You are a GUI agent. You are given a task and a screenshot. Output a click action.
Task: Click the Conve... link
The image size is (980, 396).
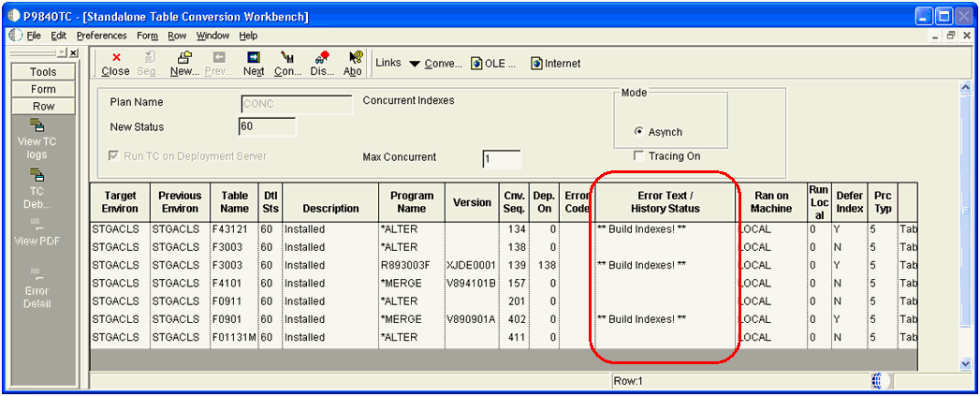tap(443, 64)
